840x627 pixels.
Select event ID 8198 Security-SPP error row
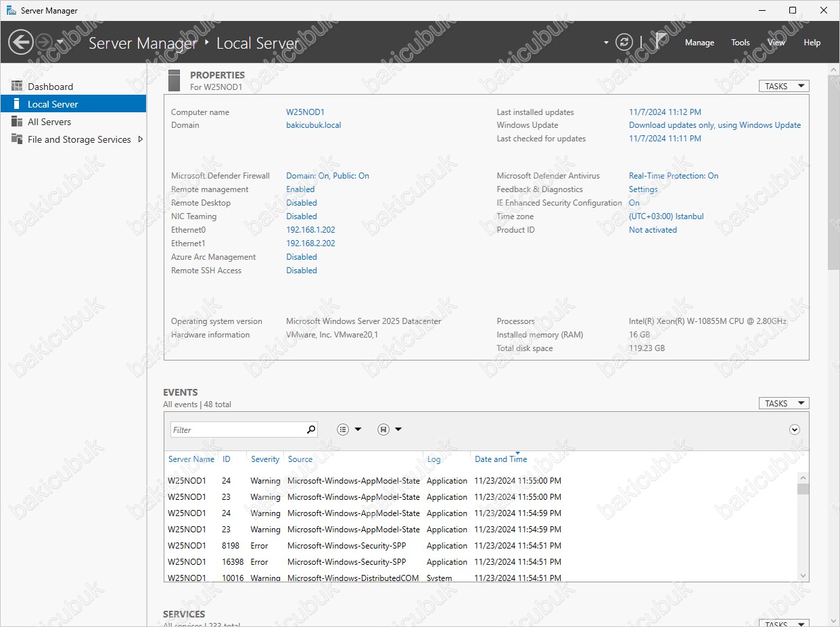(482, 546)
